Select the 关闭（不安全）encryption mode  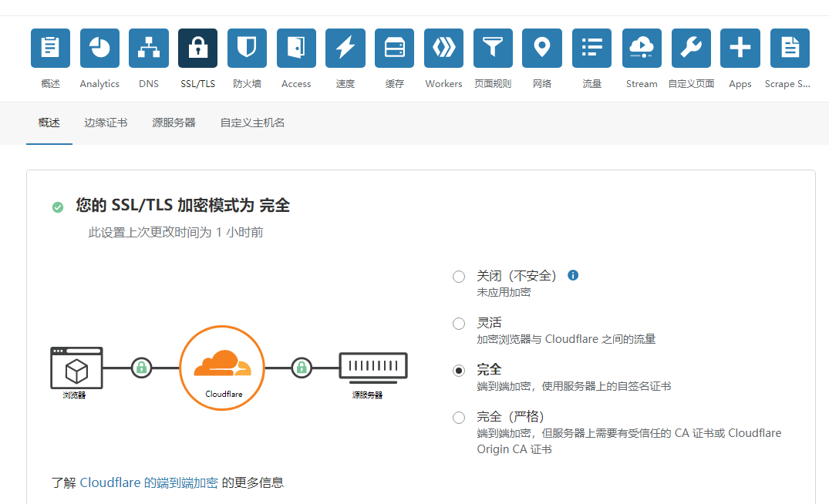coord(458,277)
